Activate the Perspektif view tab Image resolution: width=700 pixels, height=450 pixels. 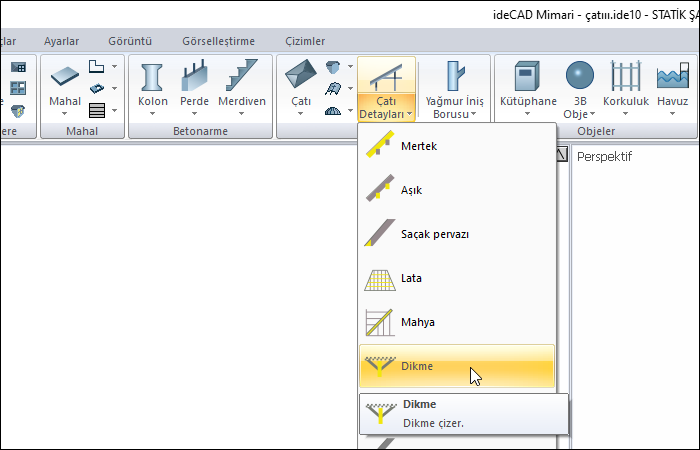tap(604, 157)
